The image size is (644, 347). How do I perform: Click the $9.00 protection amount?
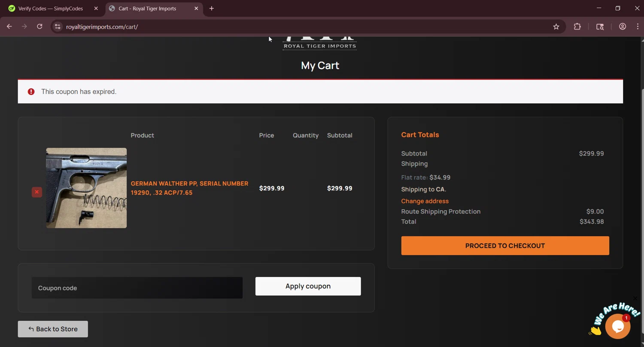click(595, 211)
